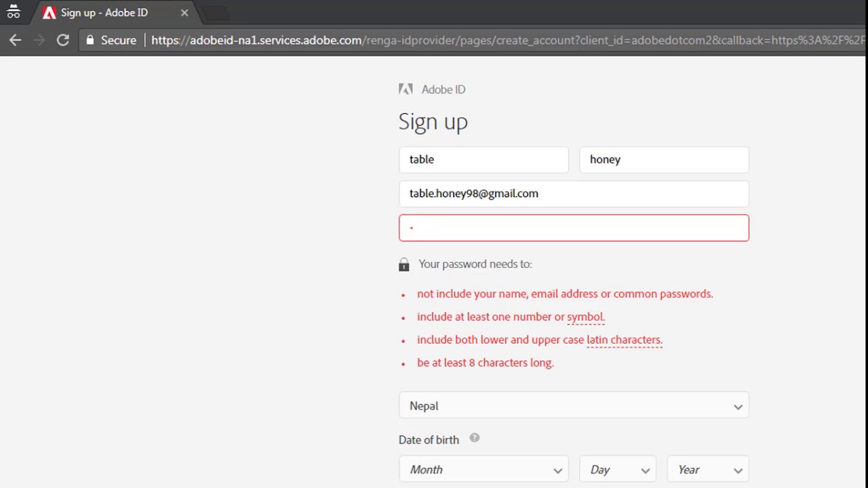
Task: Open a new tab button
Action: point(216,13)
